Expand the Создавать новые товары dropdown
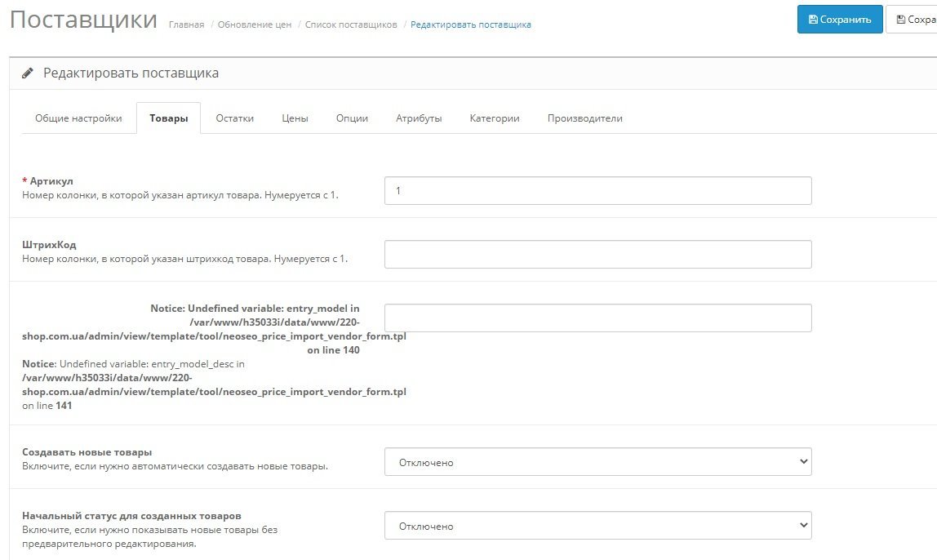 [597, 462]
